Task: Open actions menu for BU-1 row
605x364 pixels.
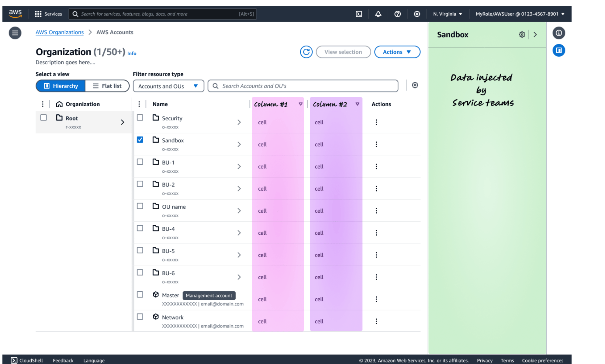Action: pyautogui.click(x=376, y=167)
